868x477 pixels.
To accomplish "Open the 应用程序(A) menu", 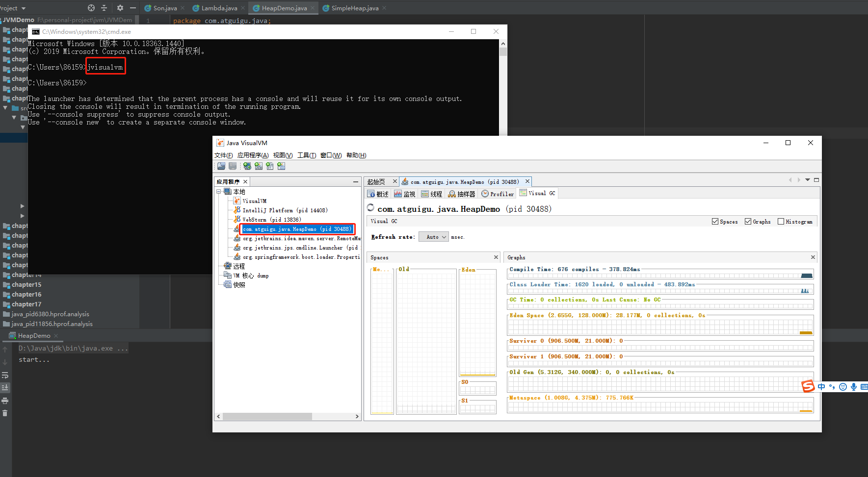I will (x=253, y=155).
